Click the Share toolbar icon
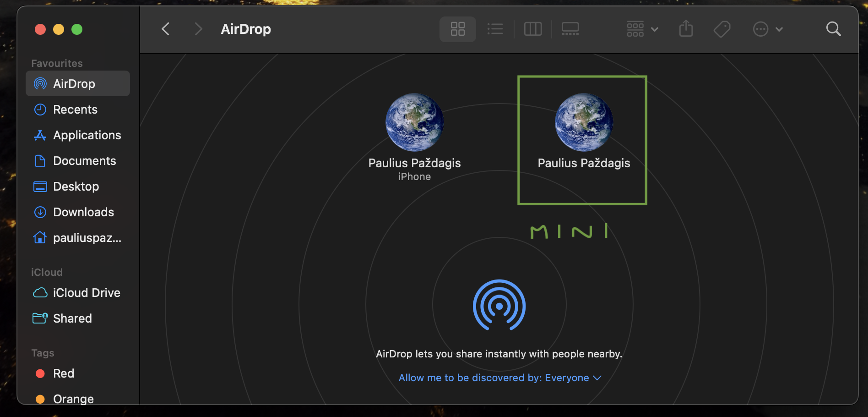 (686, 29)
